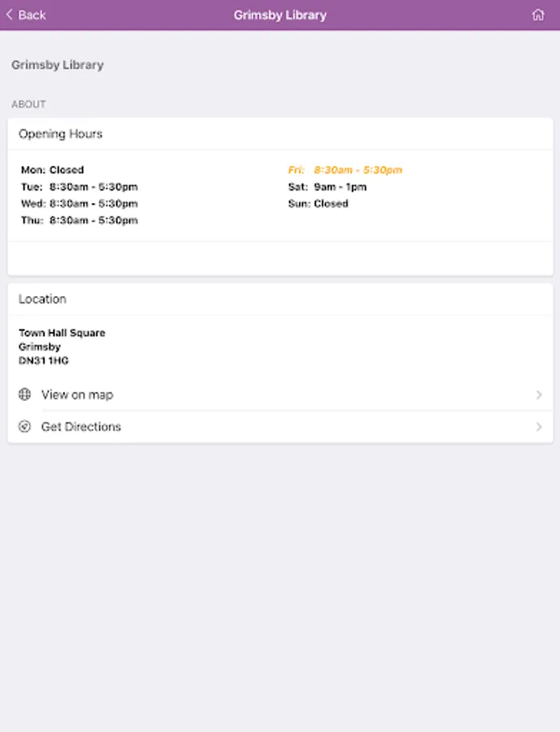Click the ABOUT section label

click(x=28, y=104)
